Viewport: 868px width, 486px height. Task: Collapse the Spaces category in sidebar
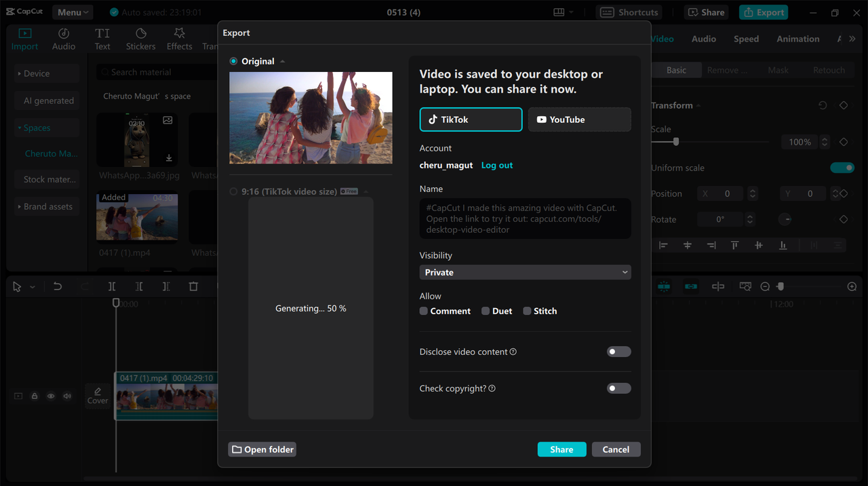(x=47, y=128)
